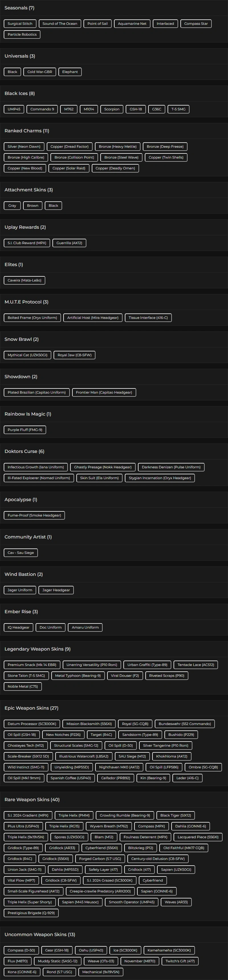Click the Black Tiger (SIX12) rare skin
228x980 pixels.
point(176,815)
